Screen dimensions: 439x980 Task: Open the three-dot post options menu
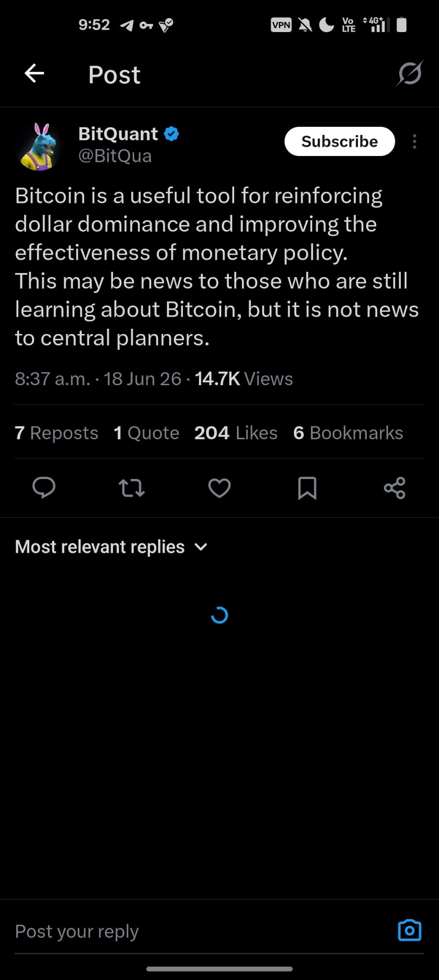coord(415,141)
